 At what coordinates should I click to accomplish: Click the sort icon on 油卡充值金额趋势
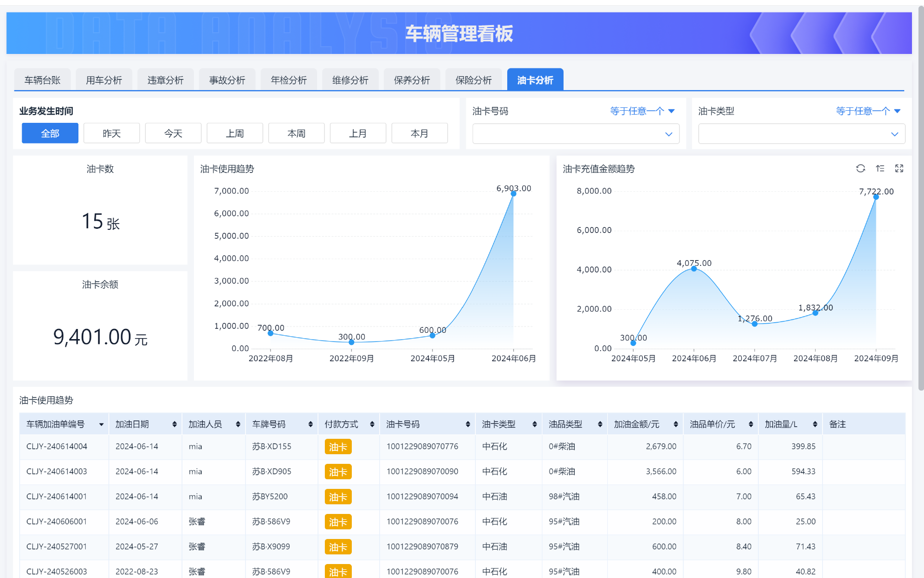(880, 168)
